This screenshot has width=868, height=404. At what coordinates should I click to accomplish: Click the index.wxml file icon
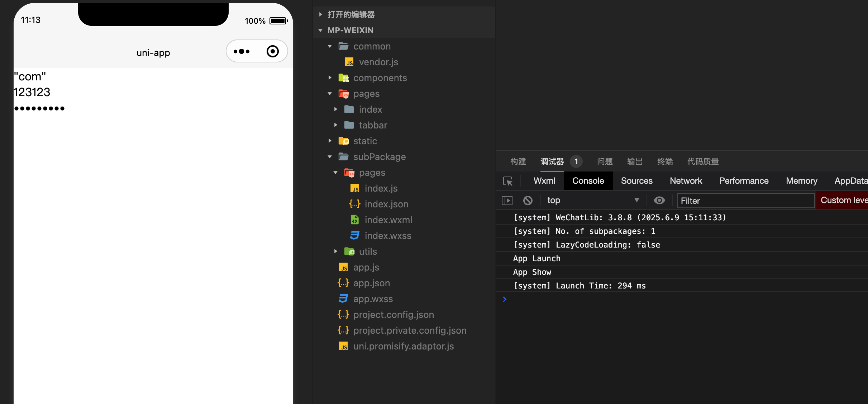[x=355, y=220]
